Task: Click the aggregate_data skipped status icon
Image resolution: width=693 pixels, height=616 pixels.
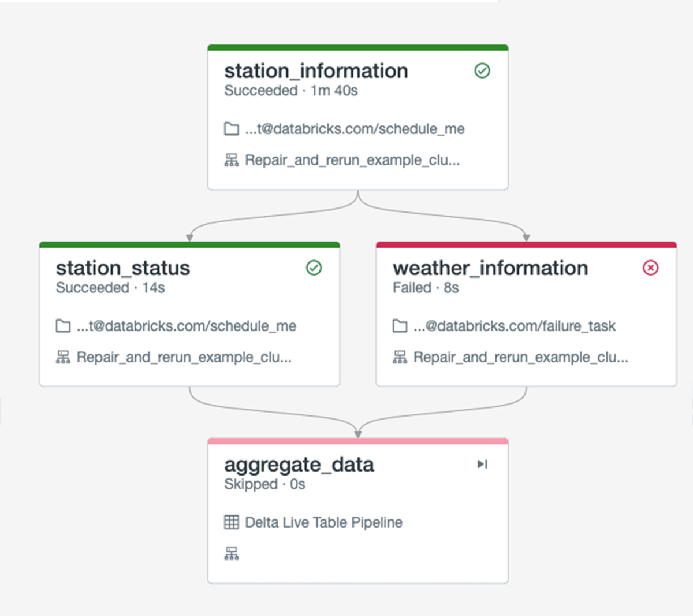Action: (482, 464)
